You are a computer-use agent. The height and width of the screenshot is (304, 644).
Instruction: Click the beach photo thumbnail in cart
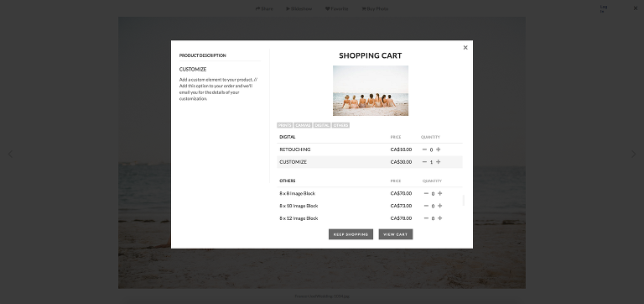(371, 91)
